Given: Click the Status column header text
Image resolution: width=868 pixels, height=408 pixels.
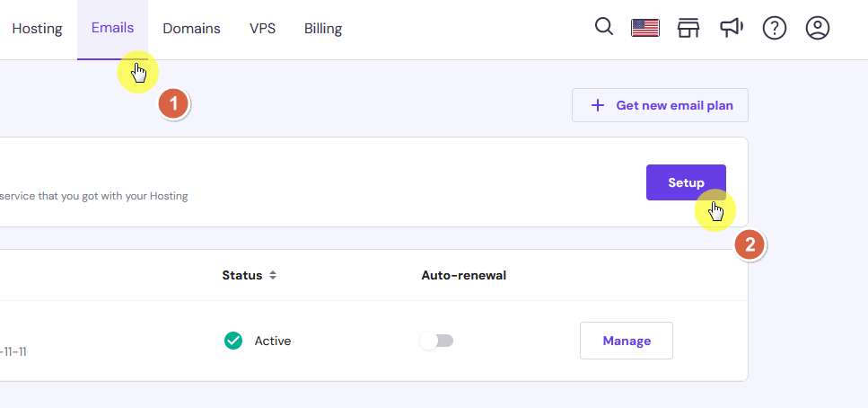Looking at the screenshot, I should coord(242,275).
